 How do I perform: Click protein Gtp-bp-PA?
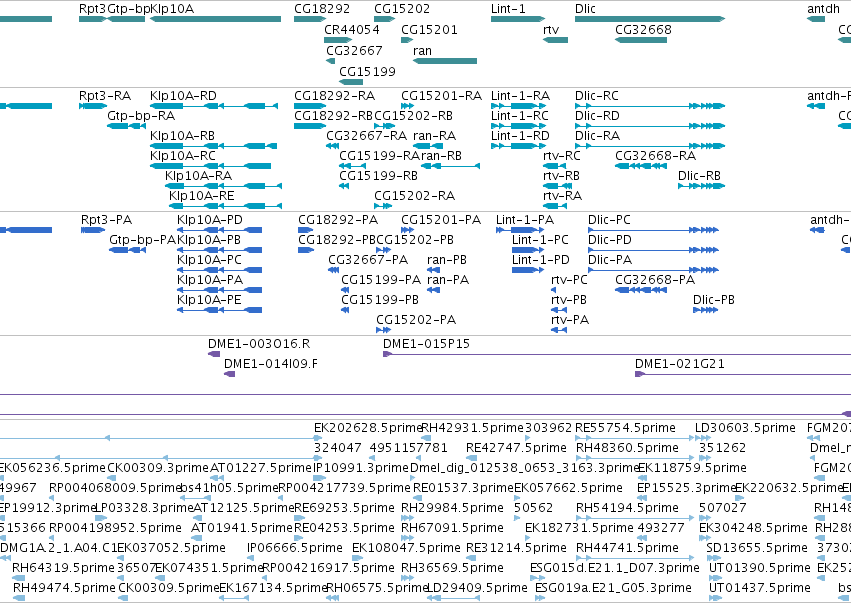coord(128,250)
